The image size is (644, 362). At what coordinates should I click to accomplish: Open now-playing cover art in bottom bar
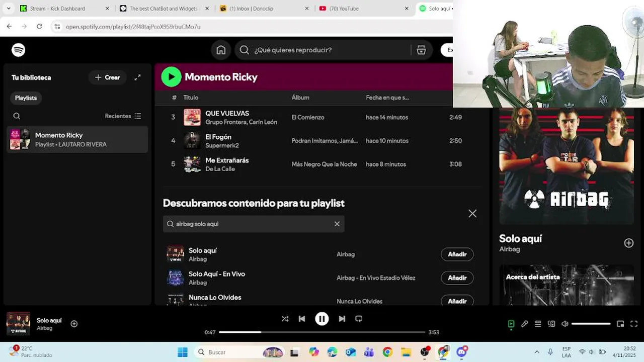(x=18, y=324)
